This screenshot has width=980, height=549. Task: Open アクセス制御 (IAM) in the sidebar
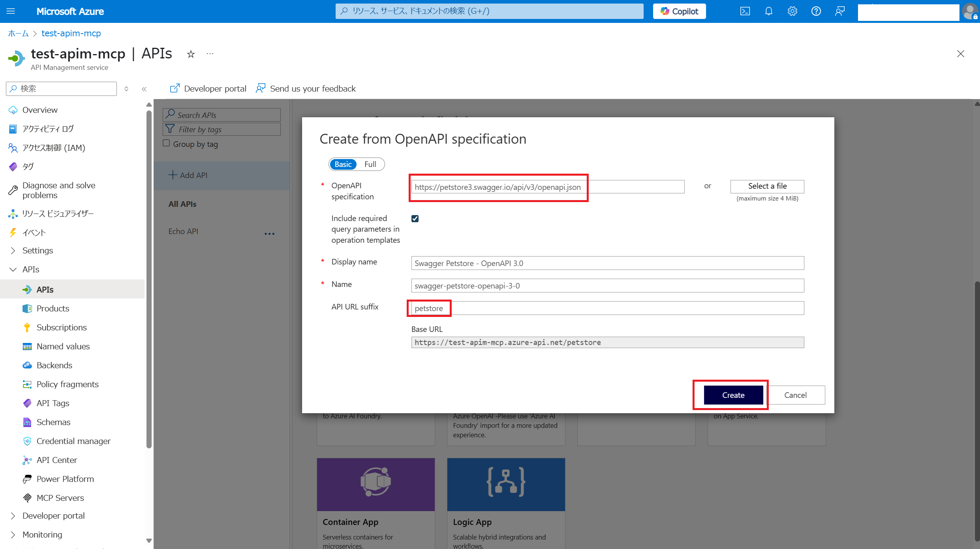click(x=54, y=148)
